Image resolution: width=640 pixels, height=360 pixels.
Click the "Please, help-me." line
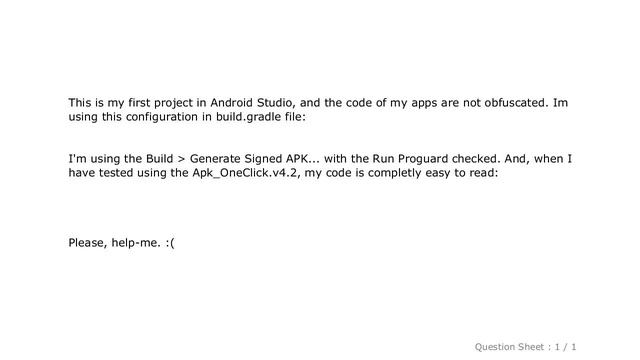(x=114, y=243)
